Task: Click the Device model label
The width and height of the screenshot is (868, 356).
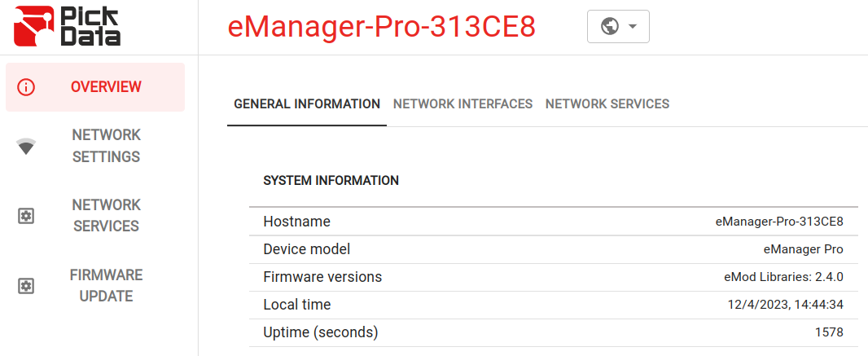Action: [307, 250]
